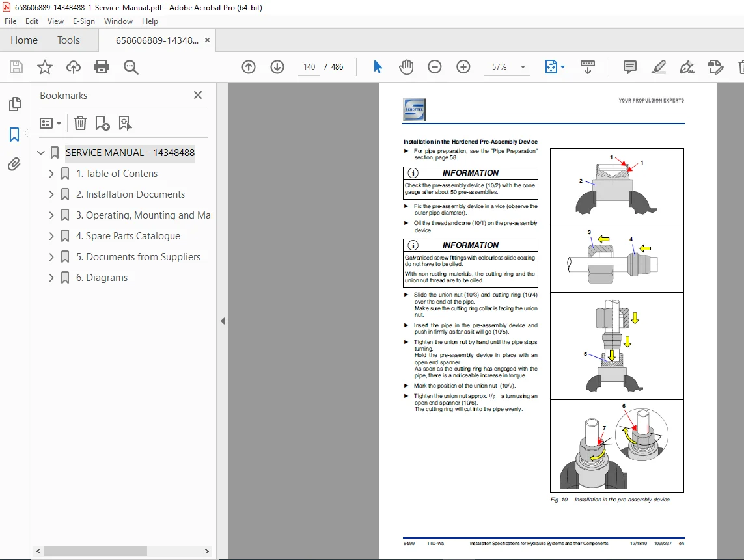Viewport: 744px width, 560px height.
Task: Zoom out with minus button
Action: click(x=435, y=67)
